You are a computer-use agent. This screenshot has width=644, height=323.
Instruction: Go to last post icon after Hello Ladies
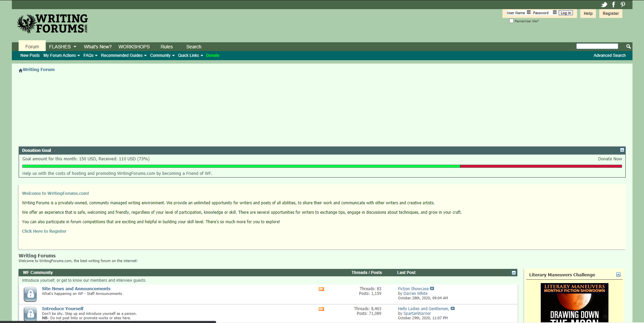pyautogui.click(x=453, y=308)
